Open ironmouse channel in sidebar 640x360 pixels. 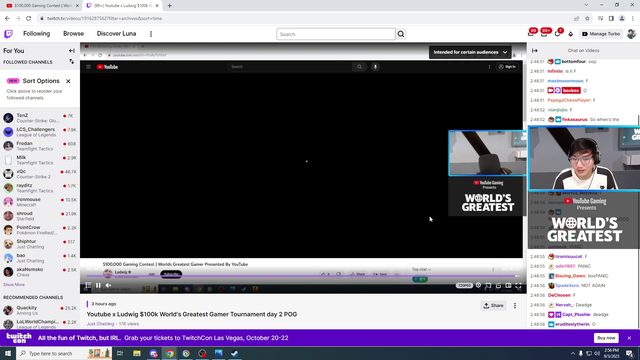pos(40,202)
